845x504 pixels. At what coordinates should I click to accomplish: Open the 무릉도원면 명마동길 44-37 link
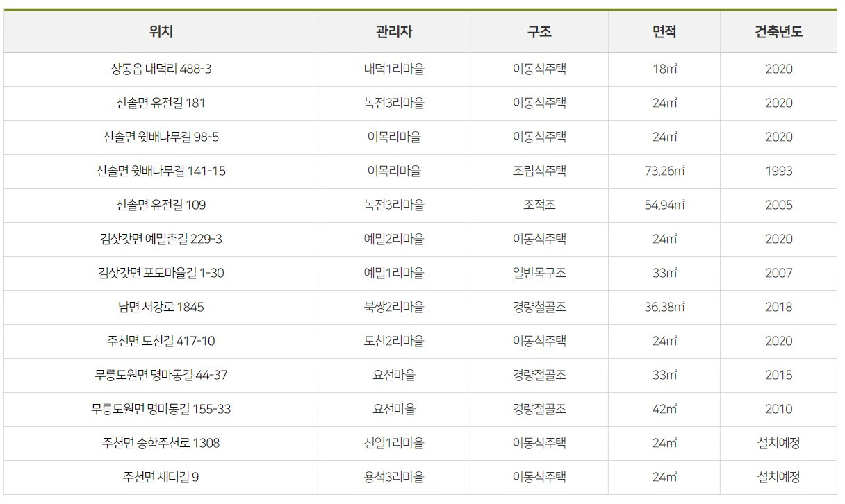pyautogui.click(x=161, y=375)
